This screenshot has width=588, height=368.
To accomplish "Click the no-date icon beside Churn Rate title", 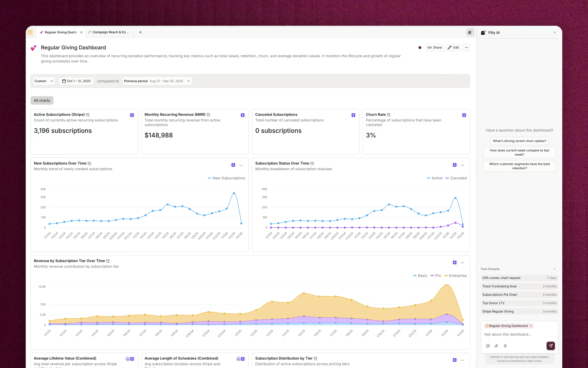I will click(389, 115).
